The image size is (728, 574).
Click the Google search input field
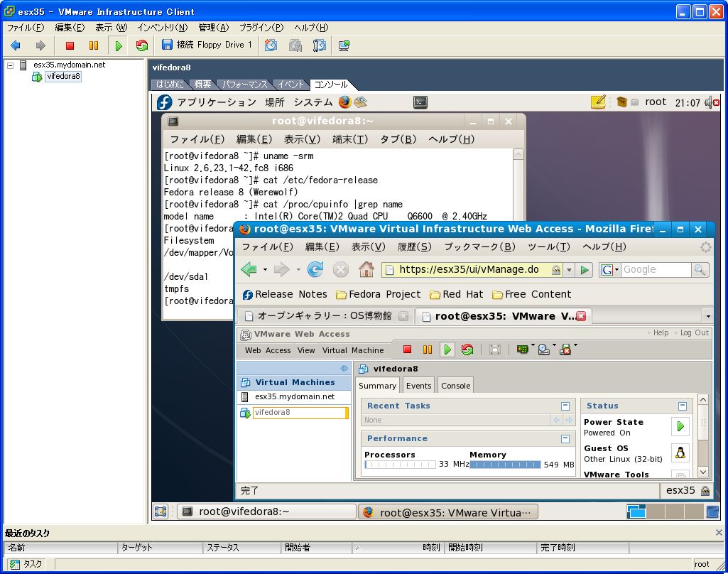(x=656, y=269)
